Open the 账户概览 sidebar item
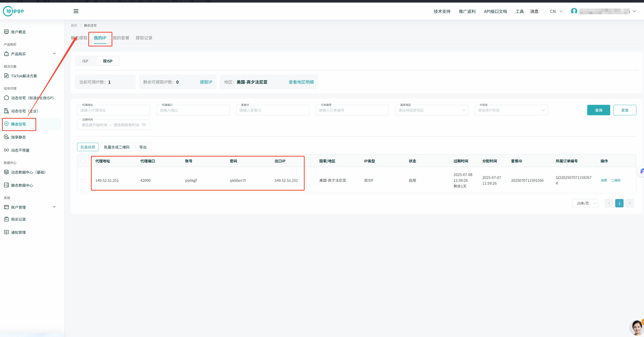This screenshot has height=337, width=644. coord(18,32)
